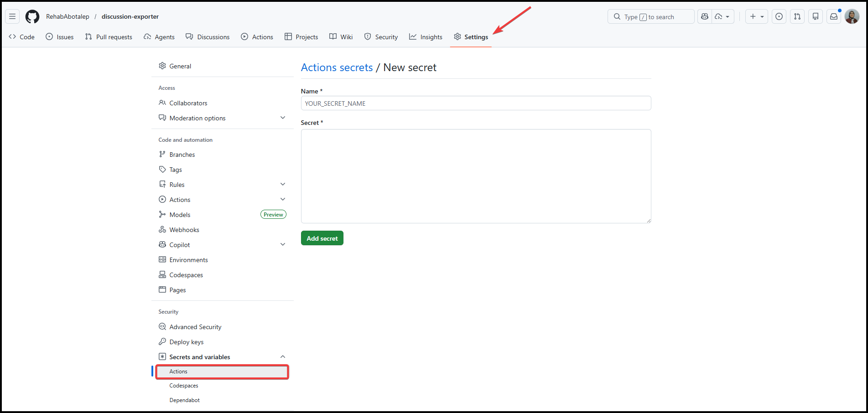The height and width of the screenshot is (413, 868).
Task: Open the create new plus dropdown
Action: [x=756, y=17]
